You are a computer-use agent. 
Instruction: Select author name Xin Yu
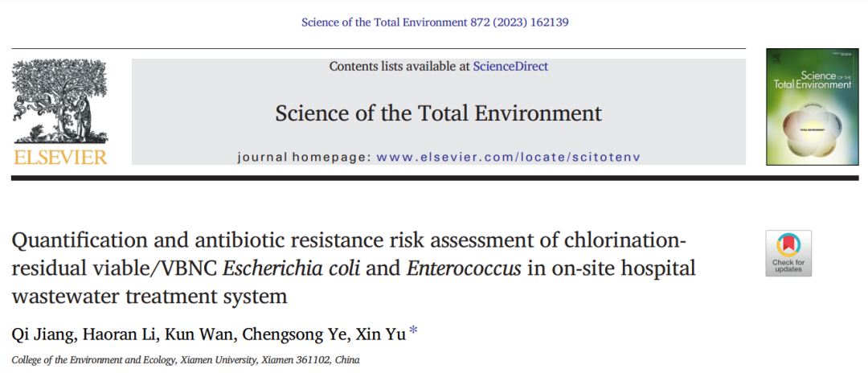[x=381, y=335]
